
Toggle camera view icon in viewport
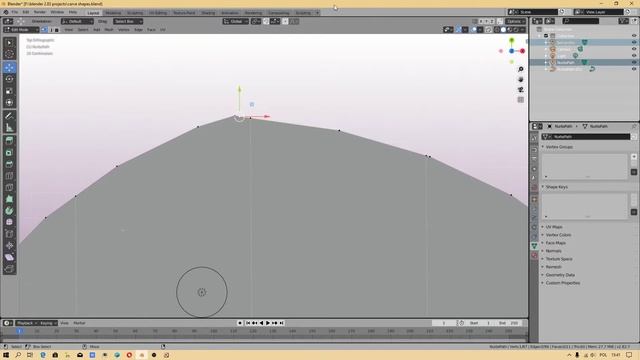point(520,90)
